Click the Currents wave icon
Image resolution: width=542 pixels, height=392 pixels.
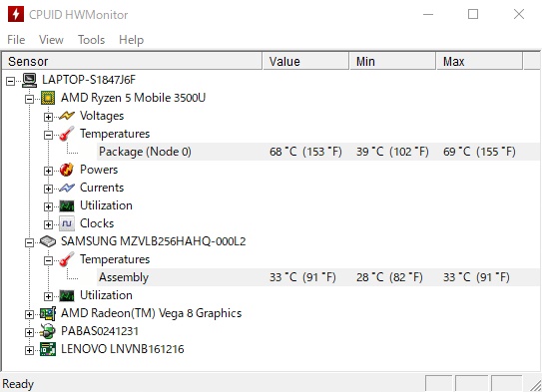coord(67,188)
